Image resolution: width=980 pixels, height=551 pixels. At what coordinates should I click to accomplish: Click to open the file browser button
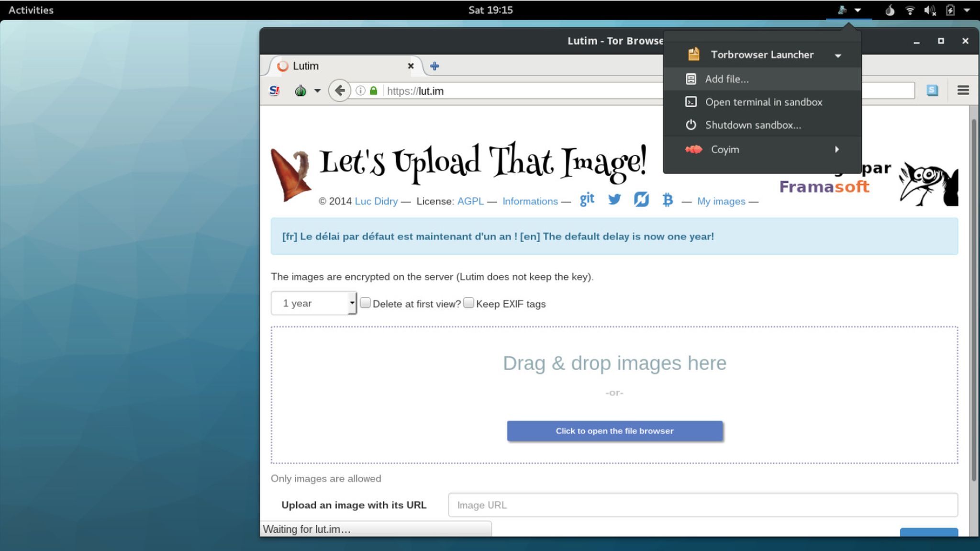[614, 431]
